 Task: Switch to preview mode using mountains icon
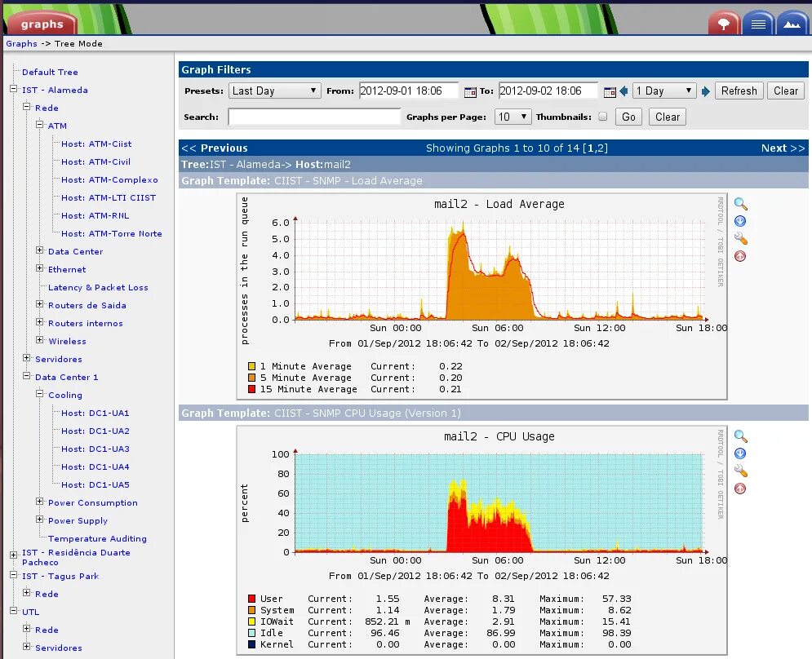click(792, 24)
